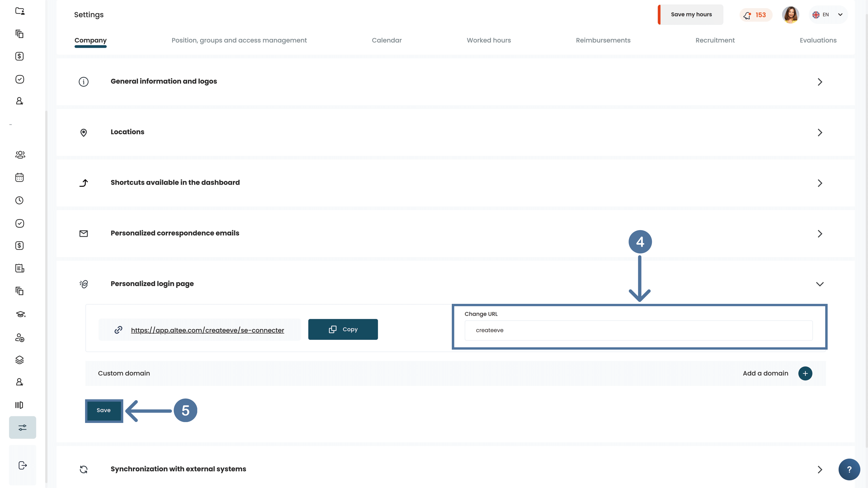This screenshot has height=488, width=868.
Task: Click the 'Custom domain' label
Action: coord(124,373)
